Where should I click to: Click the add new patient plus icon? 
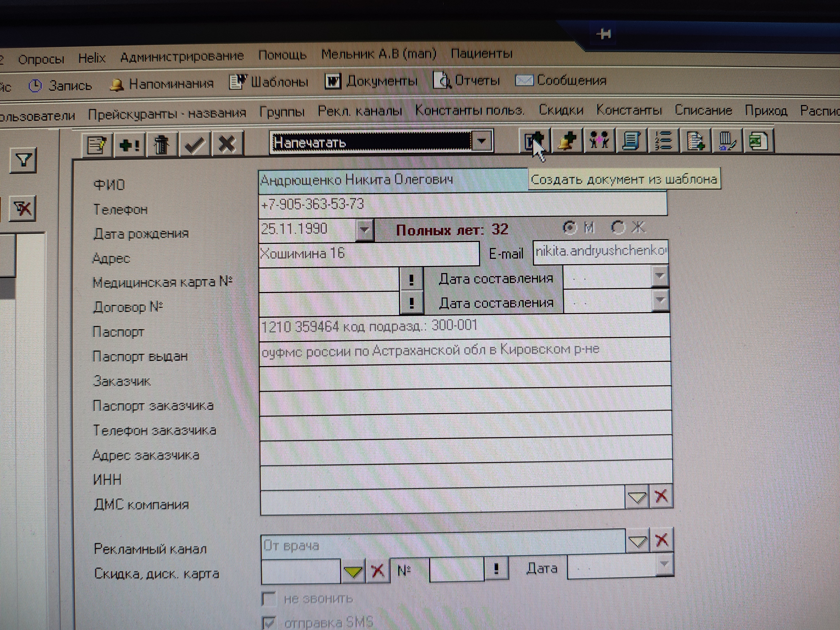click(x=130, y=144)
